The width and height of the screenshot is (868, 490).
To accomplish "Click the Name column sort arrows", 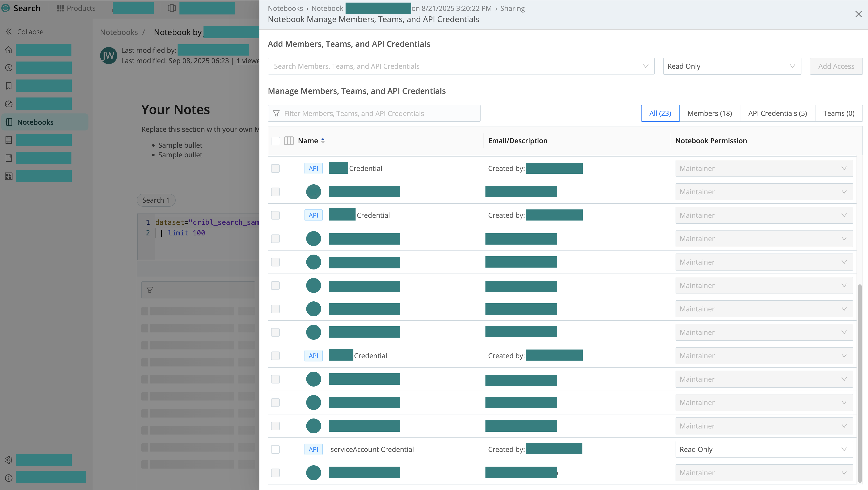I will (x=323, y=141).
